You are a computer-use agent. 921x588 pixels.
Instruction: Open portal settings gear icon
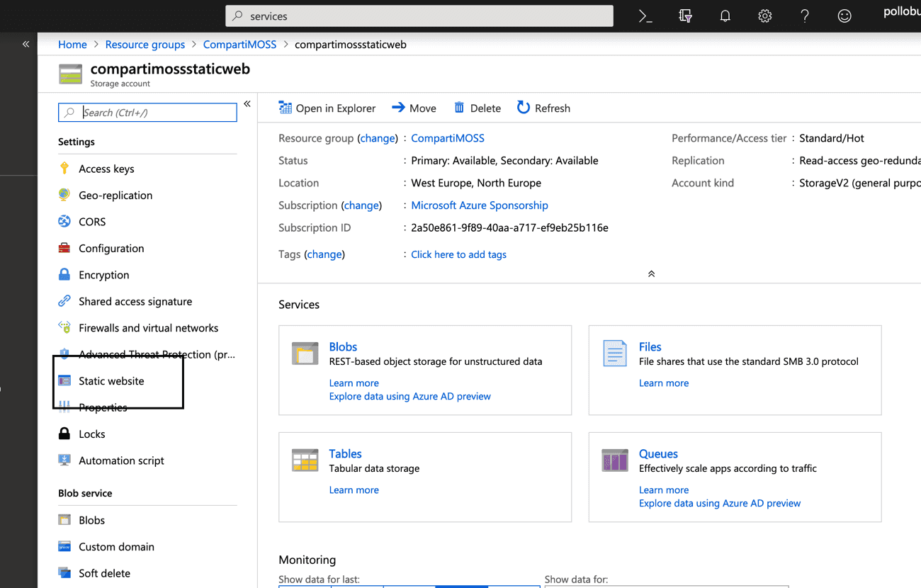[764, 16]
